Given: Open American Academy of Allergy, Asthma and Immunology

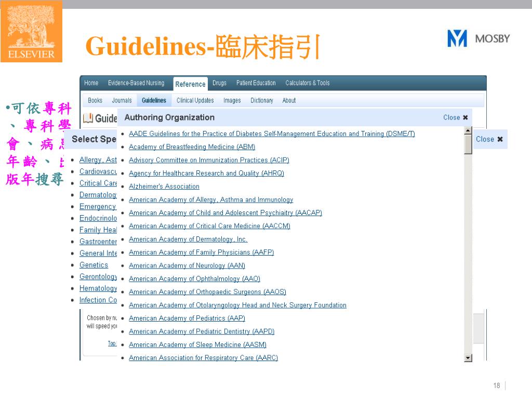Looking at the screenshot, I should click(211, 200).
